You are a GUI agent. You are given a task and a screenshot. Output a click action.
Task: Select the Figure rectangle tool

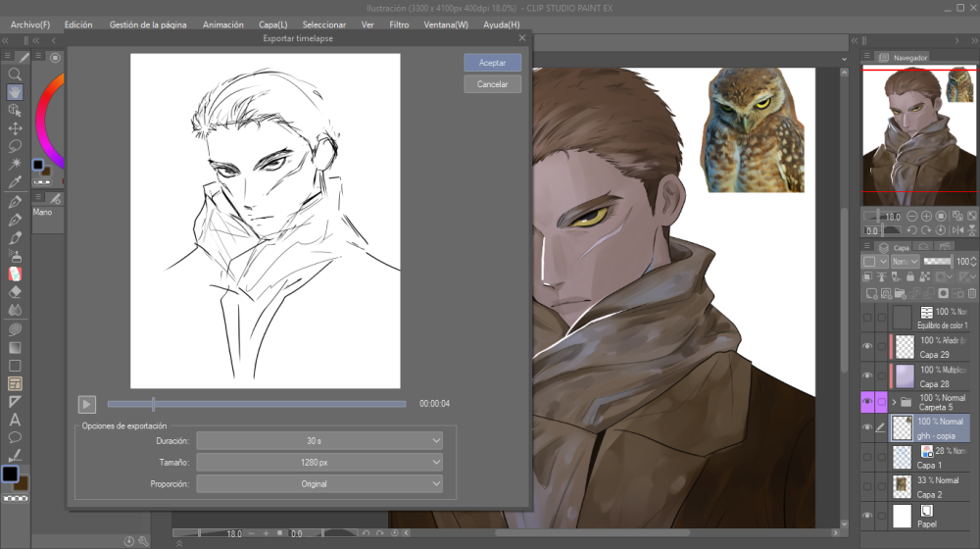pos(15,366)
